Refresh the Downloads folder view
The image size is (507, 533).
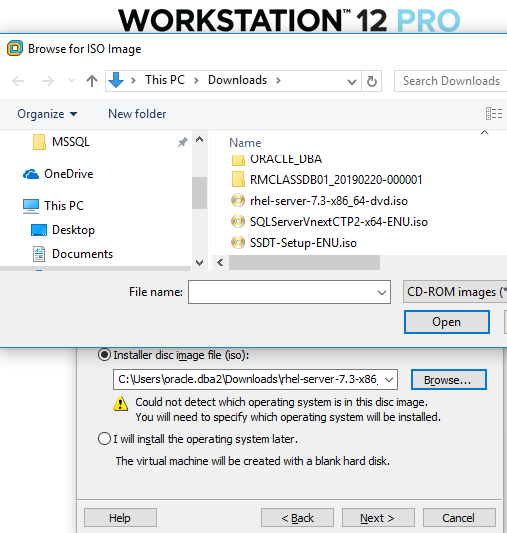click(372, 81)
